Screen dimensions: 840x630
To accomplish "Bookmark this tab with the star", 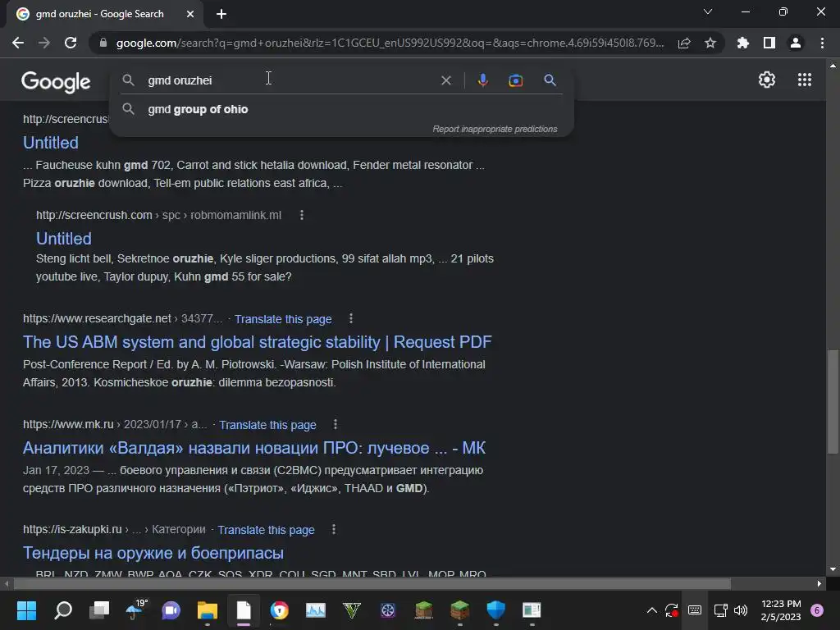I will pos(710,43).
